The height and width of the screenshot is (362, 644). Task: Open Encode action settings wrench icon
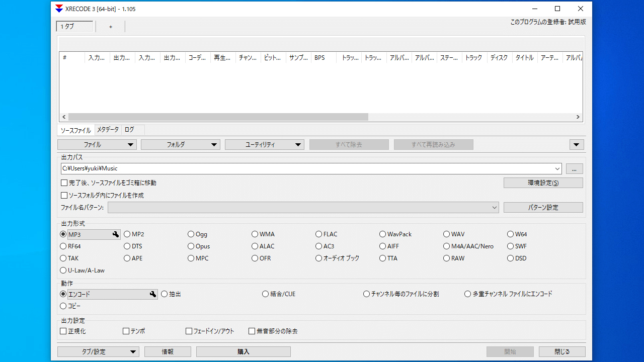[153, 294]
